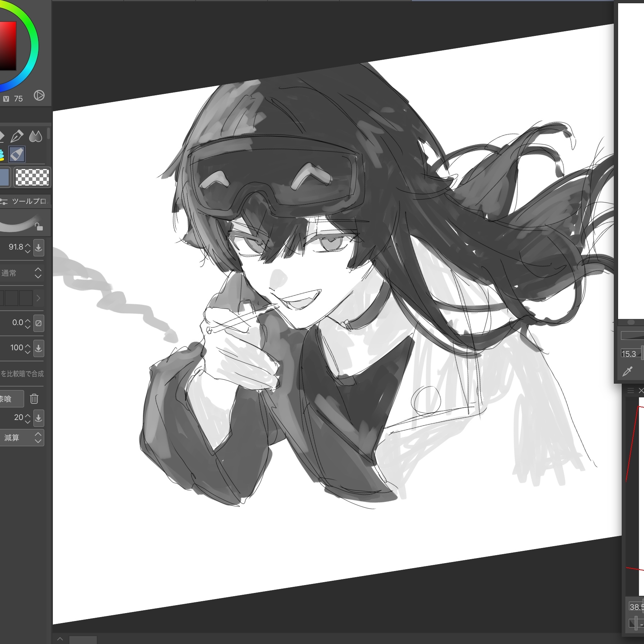Toggle the V color mode indicator
644x644 pixels.
coord(6,99)
